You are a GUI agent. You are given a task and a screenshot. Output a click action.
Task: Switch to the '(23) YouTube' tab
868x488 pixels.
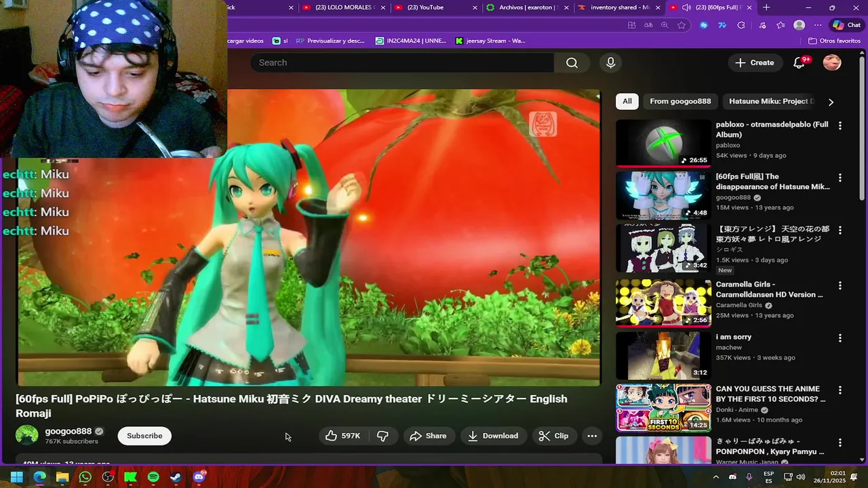click(435, 7)
